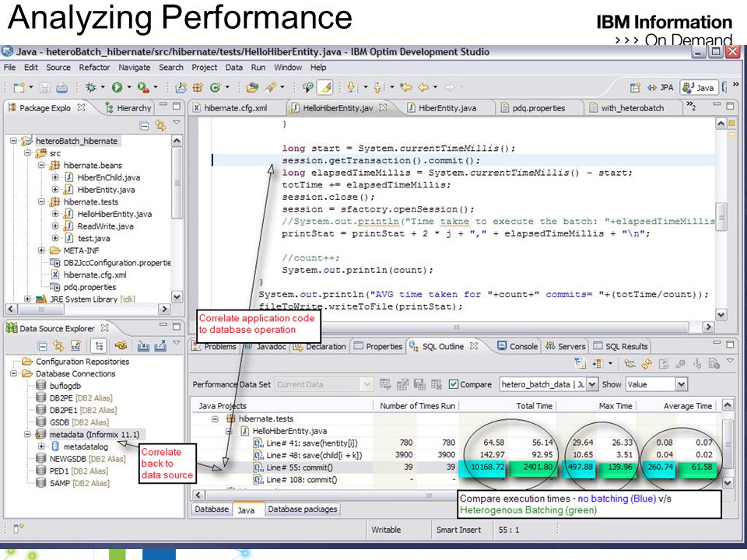This screenshot has width=747, height=560.
Task: Click the Import connection profiles icon
Action: (143, 346)
